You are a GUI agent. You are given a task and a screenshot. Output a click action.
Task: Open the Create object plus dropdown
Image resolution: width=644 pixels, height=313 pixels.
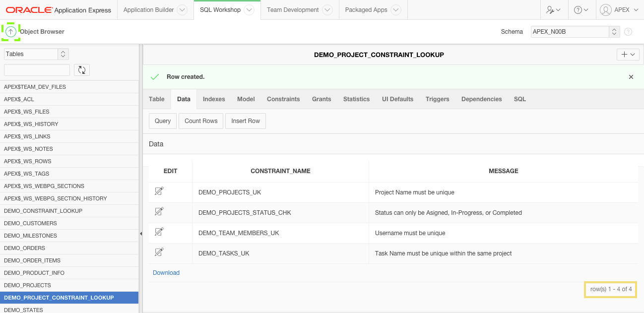click(x=628, y=54)
